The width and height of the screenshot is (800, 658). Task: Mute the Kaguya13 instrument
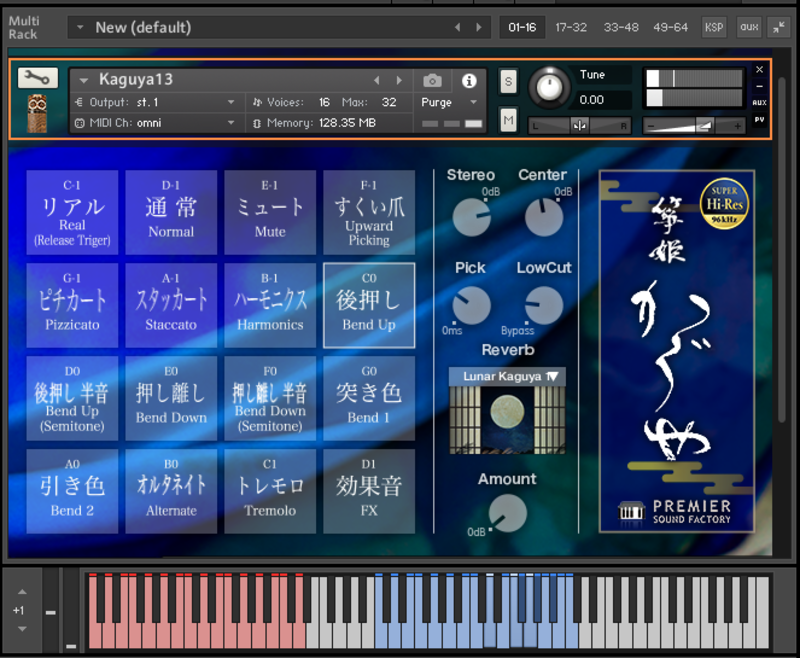tap(508, 120)
